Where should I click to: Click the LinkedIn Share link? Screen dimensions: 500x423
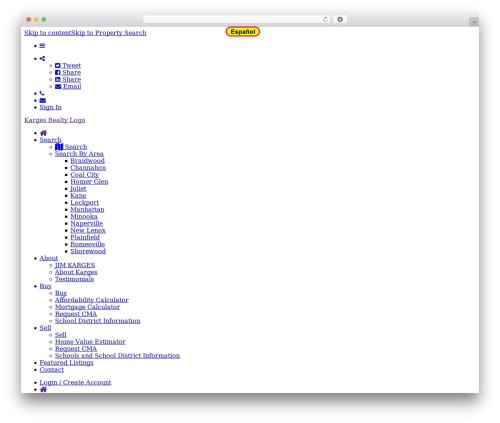[68, 80]
